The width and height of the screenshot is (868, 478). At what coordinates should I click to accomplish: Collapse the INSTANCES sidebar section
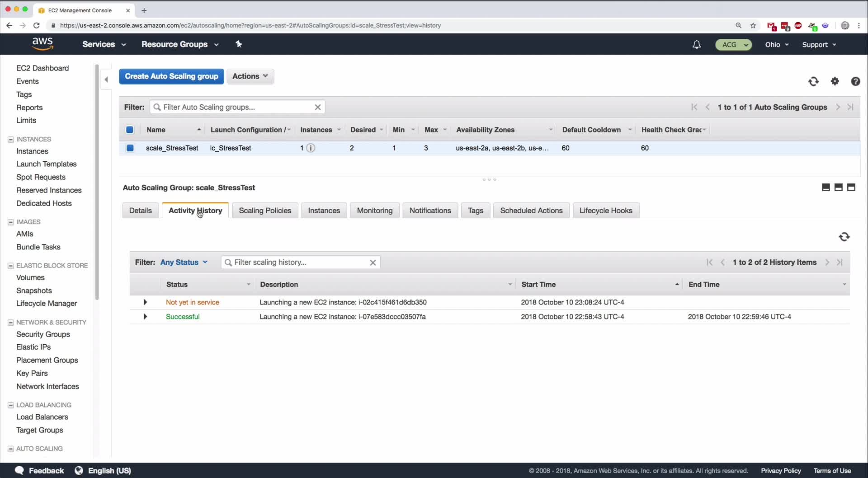tap(11, 139)
